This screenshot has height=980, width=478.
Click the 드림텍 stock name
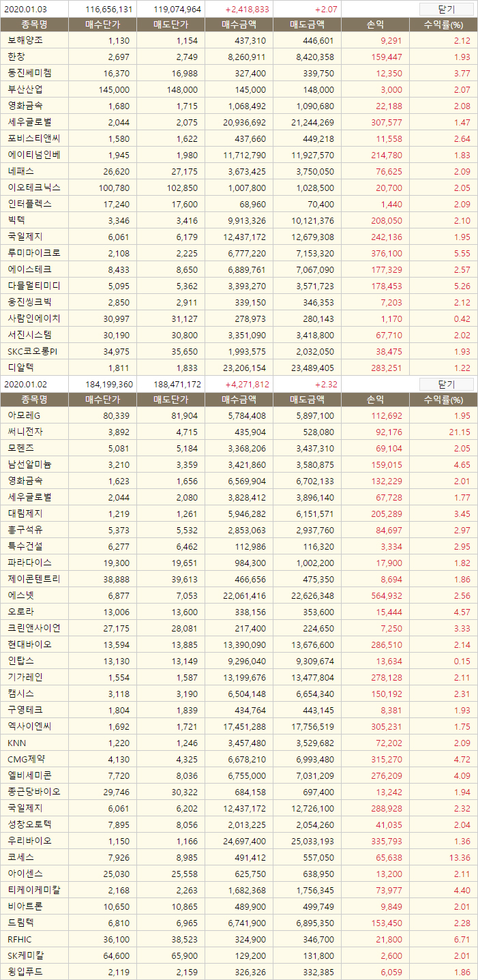click(x=20, y=923)
